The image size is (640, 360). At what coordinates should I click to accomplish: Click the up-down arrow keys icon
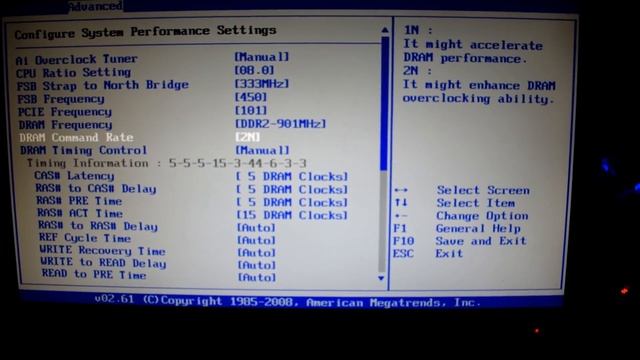[401, 202]
